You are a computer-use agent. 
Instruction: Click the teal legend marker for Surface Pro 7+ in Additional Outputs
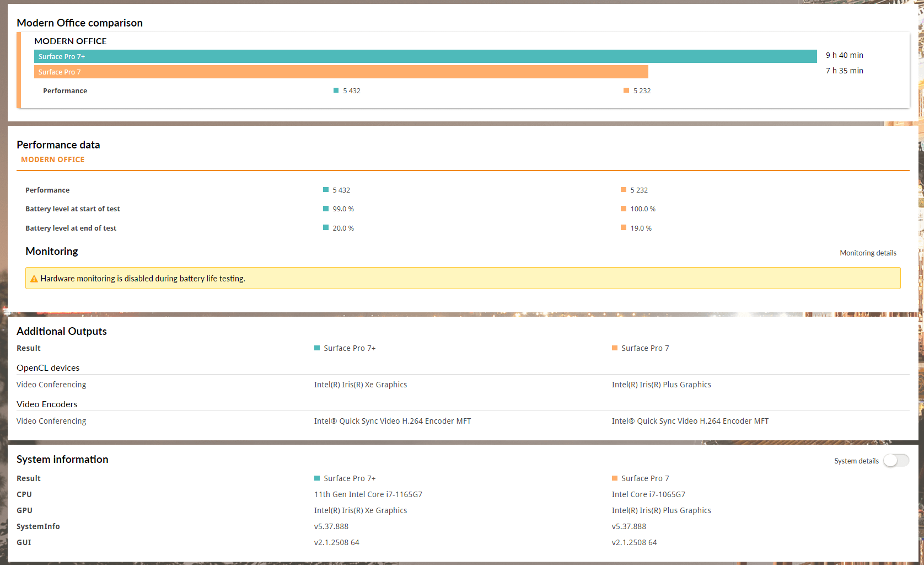[317, 348]
